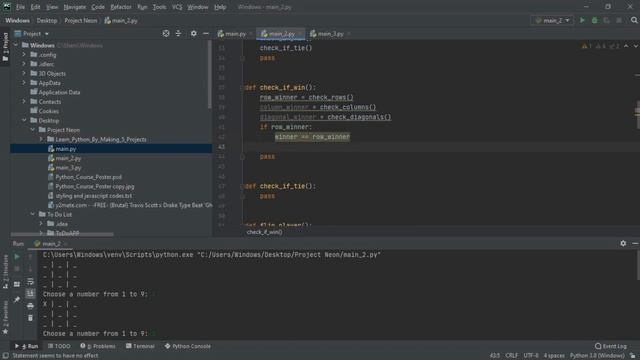Start debugging with the green bug icon
Image resolution: width=640 pixels, height=360 pixels.
[x=594, y=20]
